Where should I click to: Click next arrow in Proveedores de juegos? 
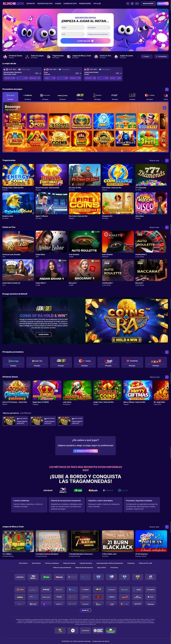click(167, 89)
